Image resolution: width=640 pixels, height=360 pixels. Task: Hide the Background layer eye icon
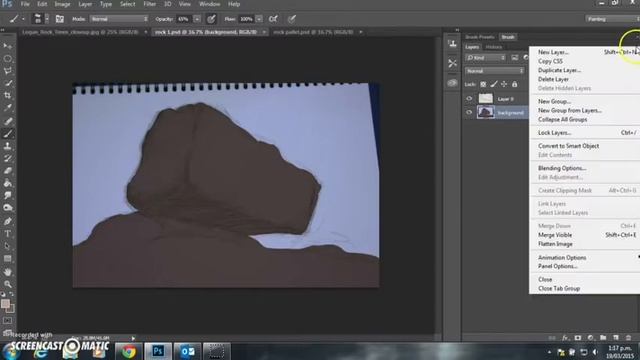tap(469, 112)
